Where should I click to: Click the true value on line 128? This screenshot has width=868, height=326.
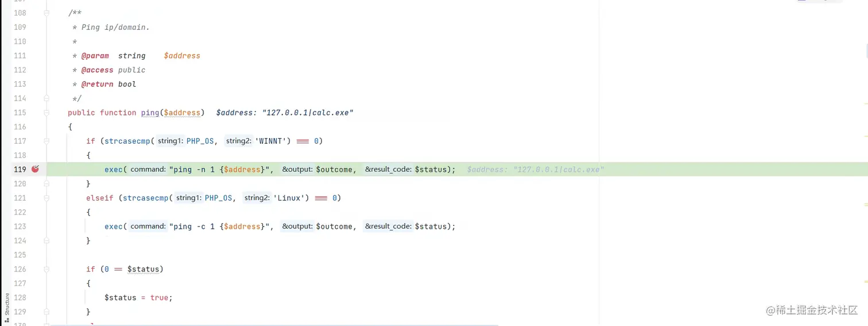click(x=160, y=298)
